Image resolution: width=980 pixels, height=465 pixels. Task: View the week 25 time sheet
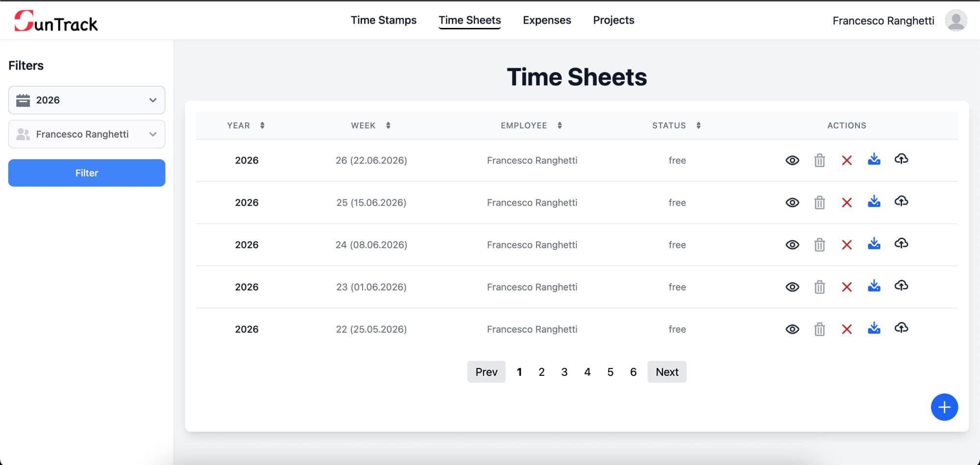pos(792,202)
